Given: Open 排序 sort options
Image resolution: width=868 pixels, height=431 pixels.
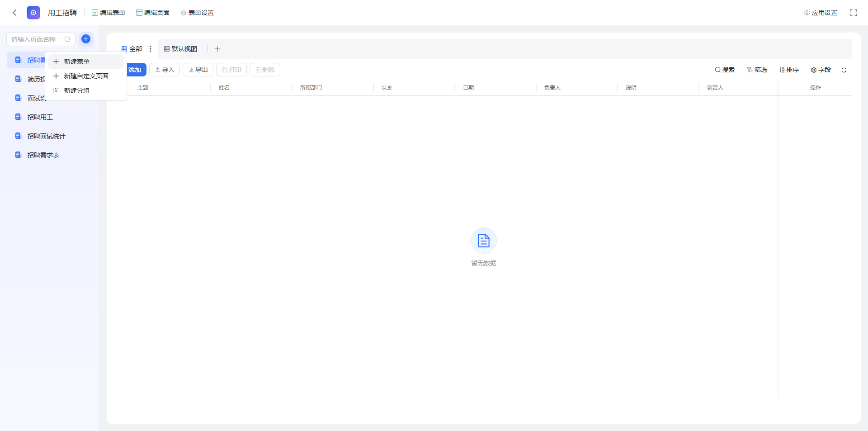Looking at the screenshot, I should click(x=789, y=70).
